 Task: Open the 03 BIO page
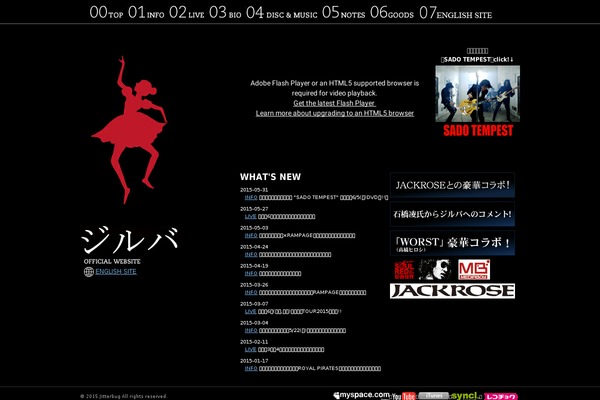225,12
